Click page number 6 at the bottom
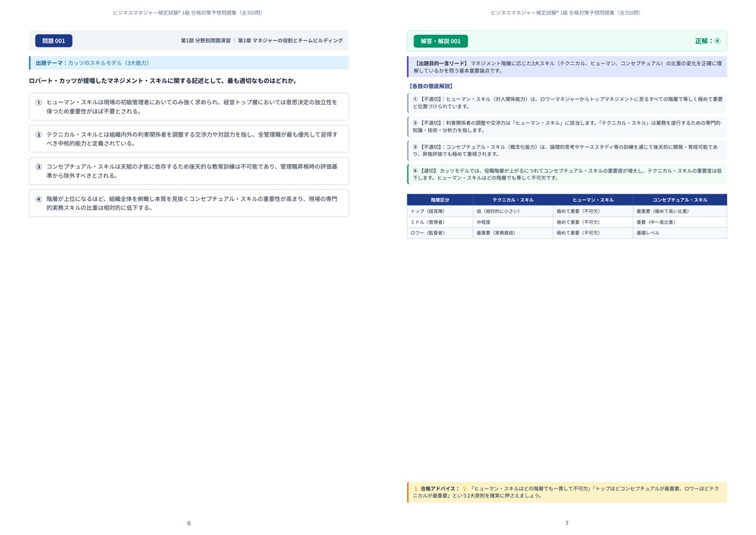This screenshot has height=535, width=756. (x=189, y=523)
